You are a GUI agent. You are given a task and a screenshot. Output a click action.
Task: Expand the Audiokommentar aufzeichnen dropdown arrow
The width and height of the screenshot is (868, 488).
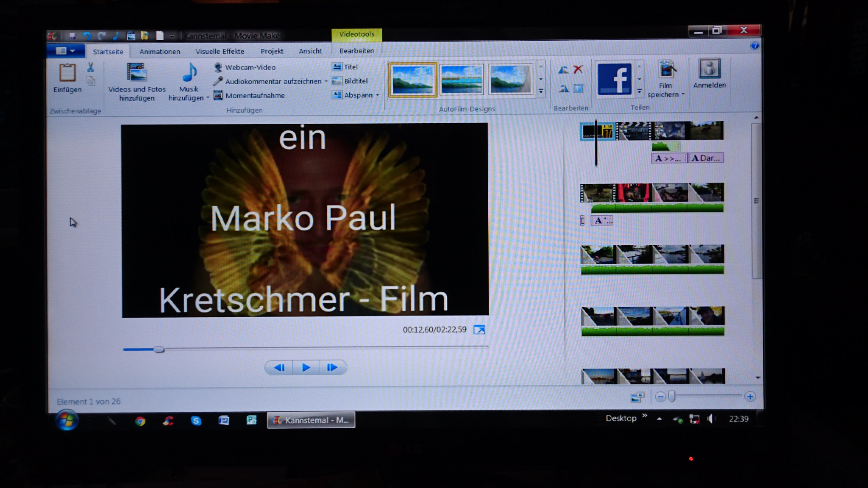coord(326,81)
